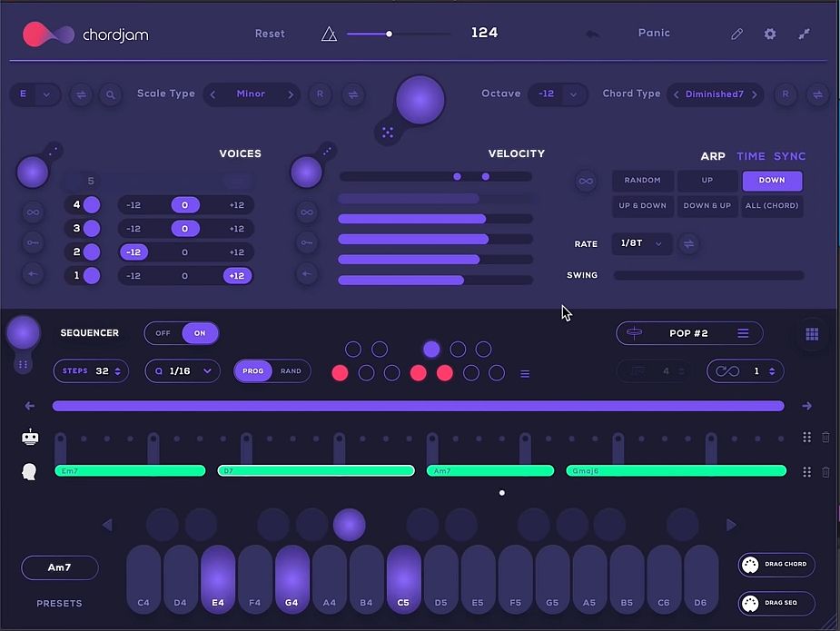Click the Reset button
The width and height of the screenshot is (840, 631).
coord(270,34)
